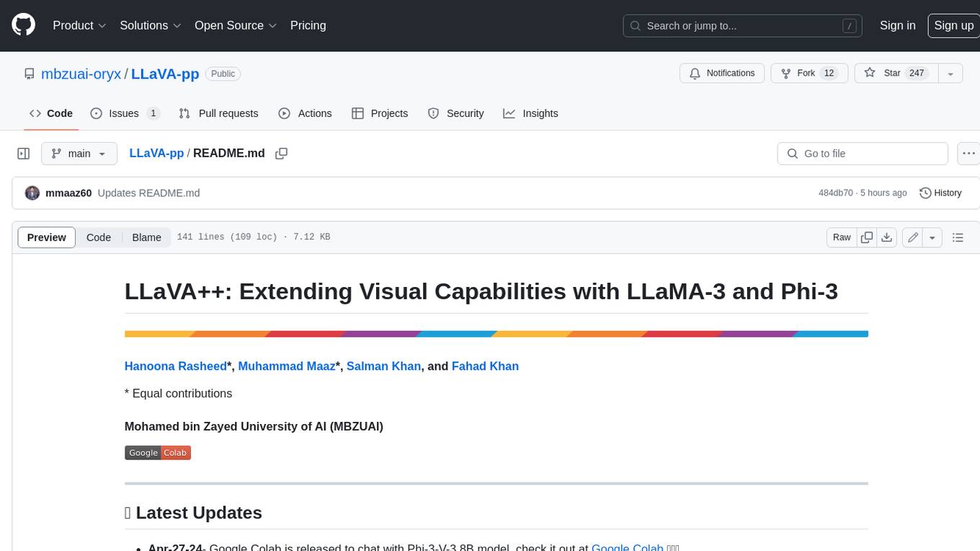Open Salman Khan author link
This screenshot has height=551, width=980.
click(x=383, y=366)
